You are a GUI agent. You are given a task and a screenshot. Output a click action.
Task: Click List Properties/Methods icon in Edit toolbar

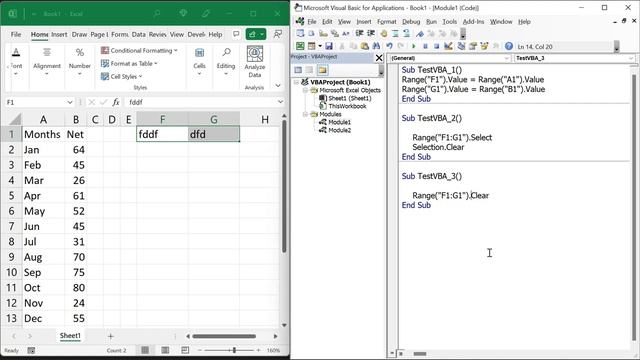[300, 33]
